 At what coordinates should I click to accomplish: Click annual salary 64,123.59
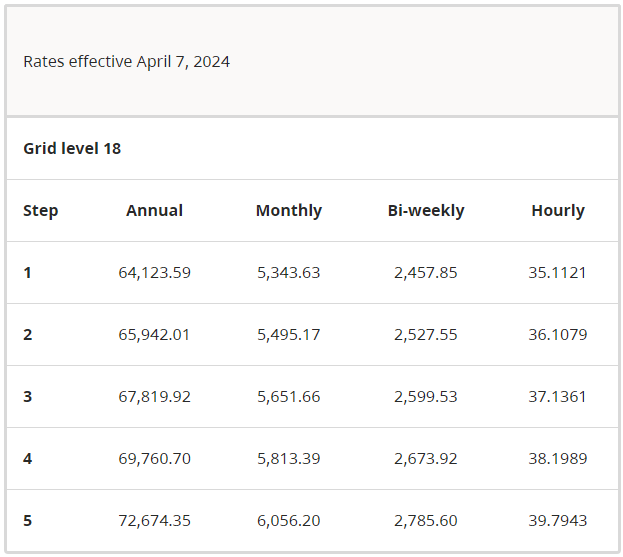pos(154,273)
